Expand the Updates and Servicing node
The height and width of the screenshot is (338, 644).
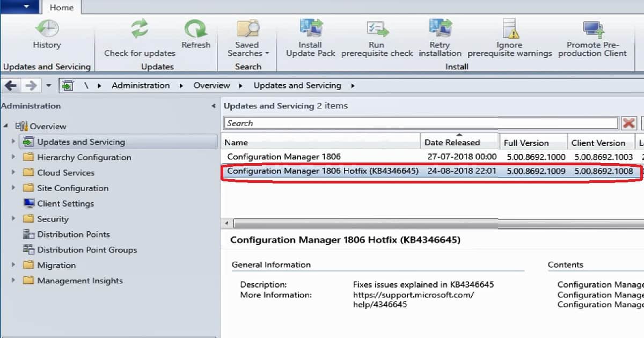[x=13, y=142]
